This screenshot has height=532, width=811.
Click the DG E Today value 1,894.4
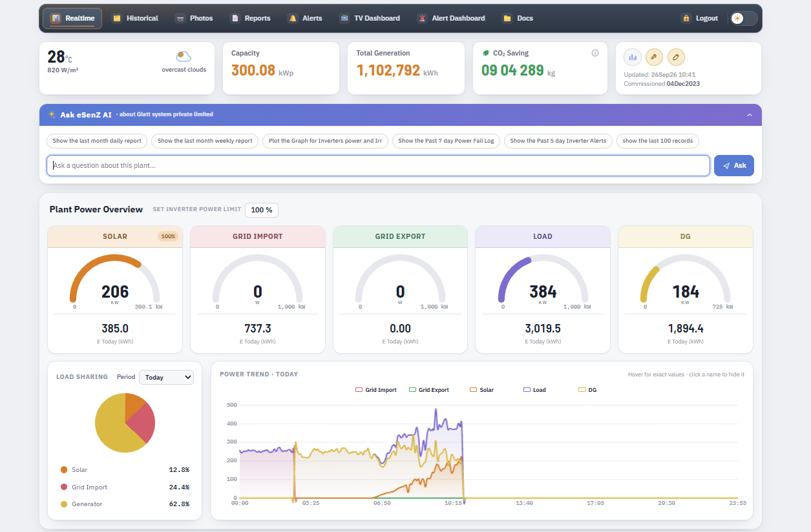(686, 329)
